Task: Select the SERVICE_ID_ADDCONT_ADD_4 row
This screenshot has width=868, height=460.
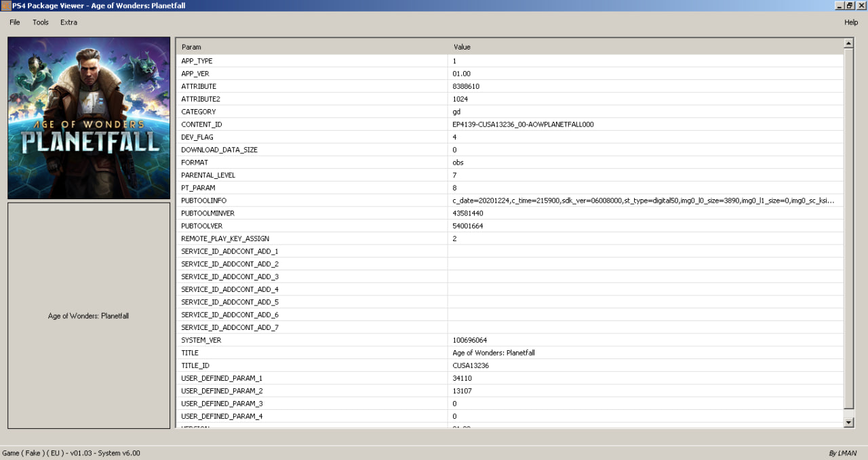Action: pos(510,289)
